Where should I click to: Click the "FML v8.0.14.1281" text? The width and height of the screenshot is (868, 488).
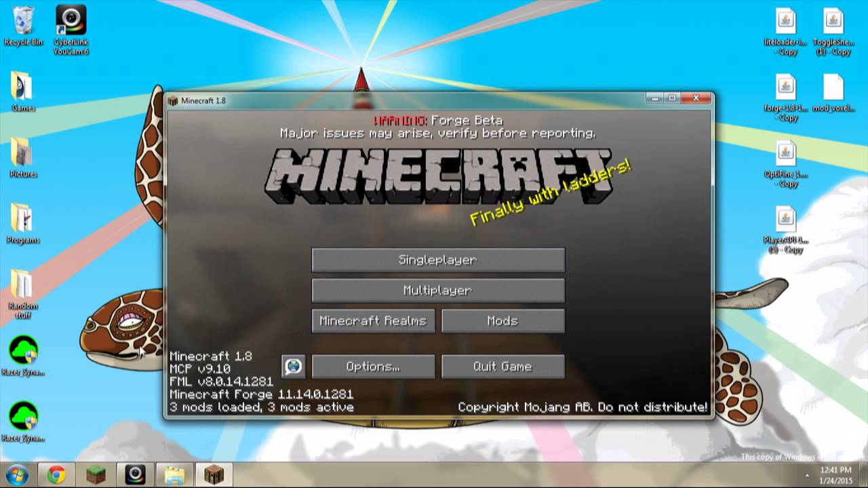pyautogui.click(x=221, y=382)
